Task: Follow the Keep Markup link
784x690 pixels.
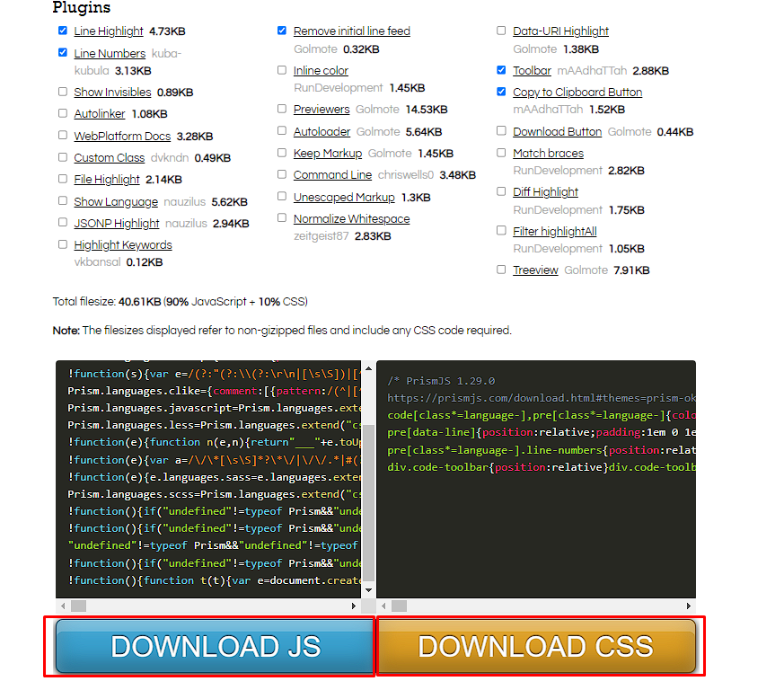Action: (328, 153)
